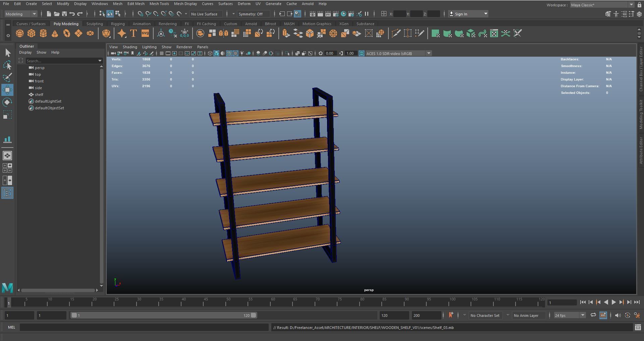The image size is (644, 341).
Task: Create a polygon cylinder from the shelf
Action: [43, 33]
